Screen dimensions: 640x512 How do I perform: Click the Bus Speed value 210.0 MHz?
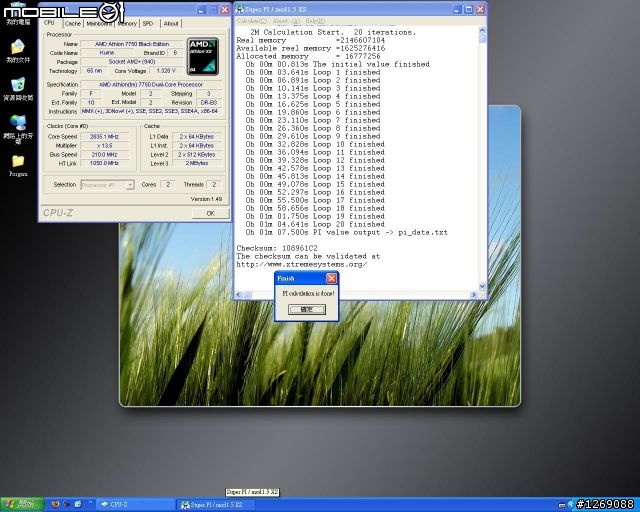pyautogui.click(x=104, y=154)
